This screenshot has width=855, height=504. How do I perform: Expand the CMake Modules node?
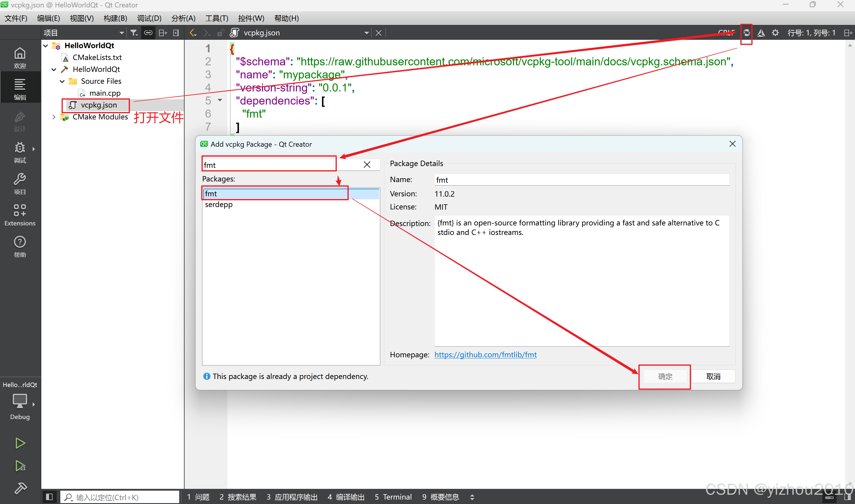(54, 117)
